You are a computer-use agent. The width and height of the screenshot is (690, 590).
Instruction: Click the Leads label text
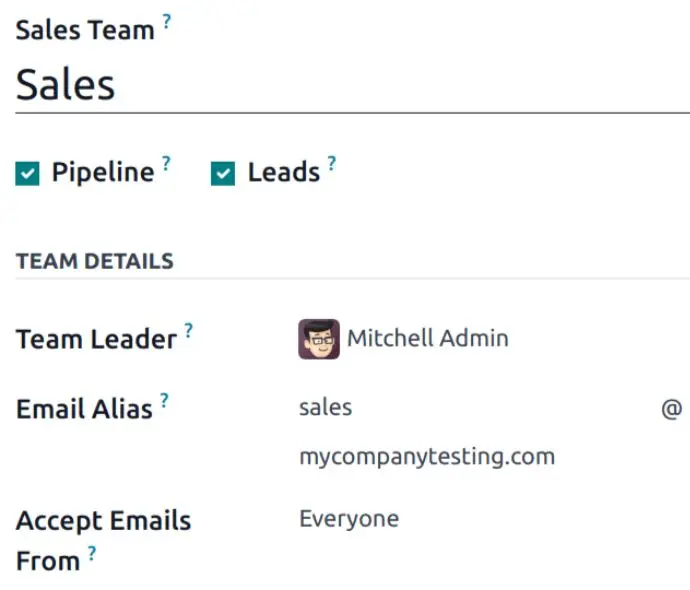[284, 172]
